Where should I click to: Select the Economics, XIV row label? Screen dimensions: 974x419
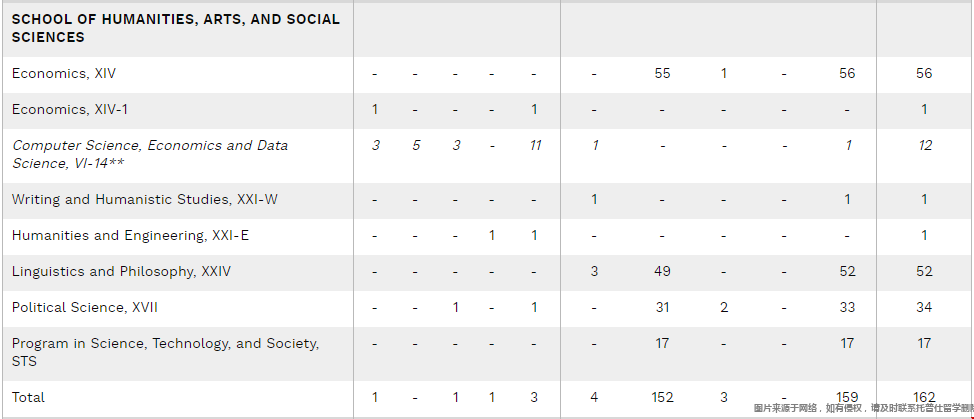(x=63, y=73)
